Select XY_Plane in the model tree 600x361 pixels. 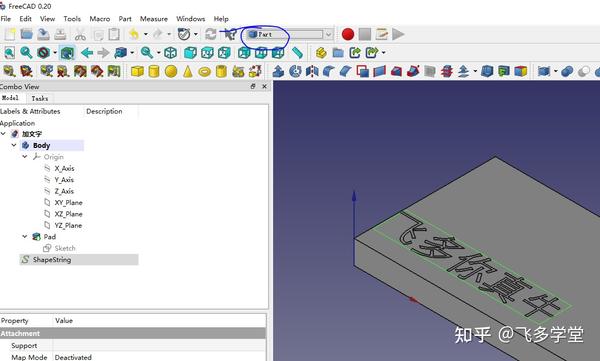tap(68, 203)
